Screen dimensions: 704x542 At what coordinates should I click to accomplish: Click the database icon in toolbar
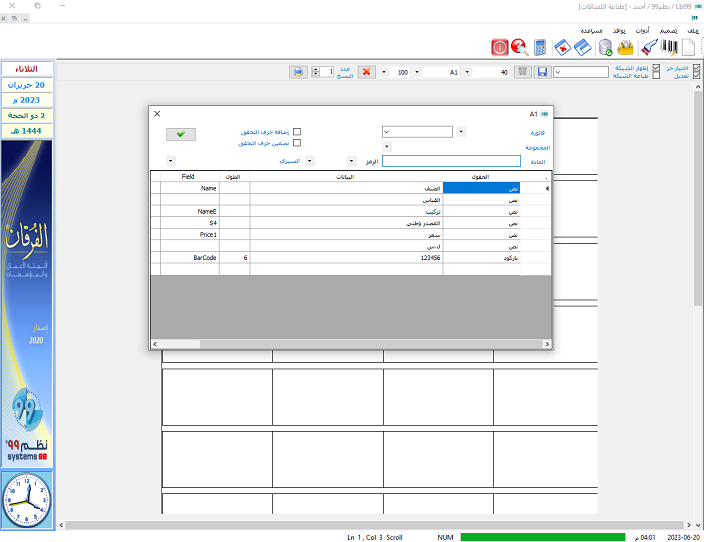tap(605, 47)
